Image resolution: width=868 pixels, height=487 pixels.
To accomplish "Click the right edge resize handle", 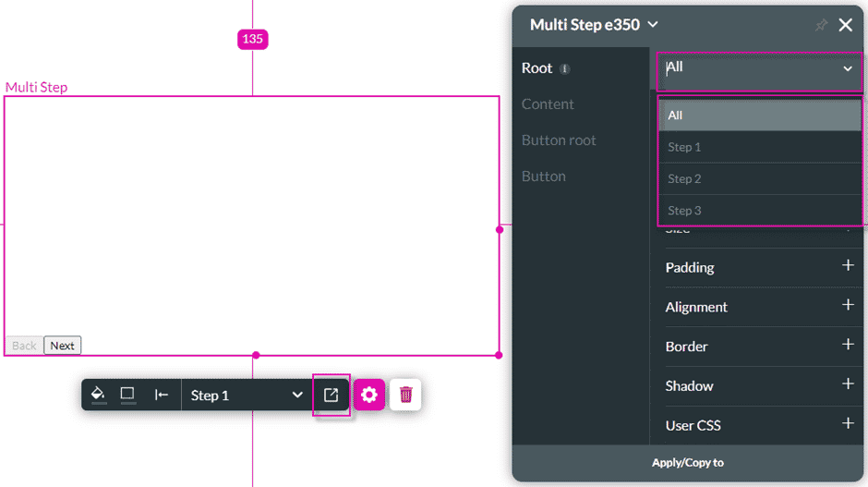I will [500, 229].
